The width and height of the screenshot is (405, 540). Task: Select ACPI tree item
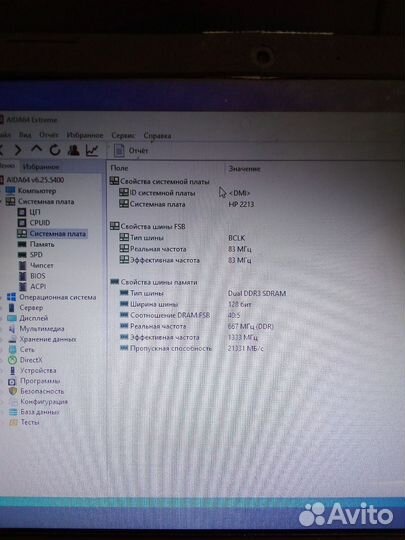38,287
